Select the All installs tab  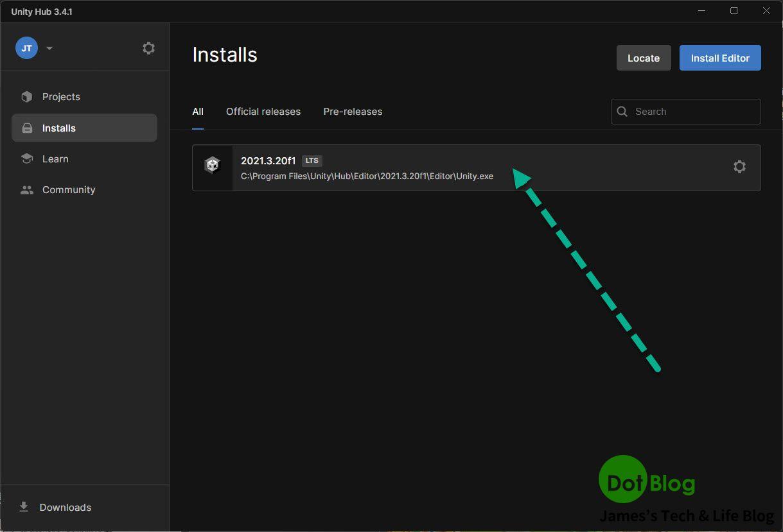pyautogui.click(x=198, y=112)
